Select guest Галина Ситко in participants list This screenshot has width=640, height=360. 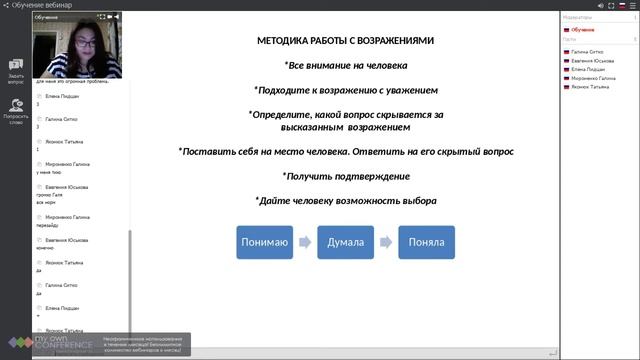coord(587,52)
